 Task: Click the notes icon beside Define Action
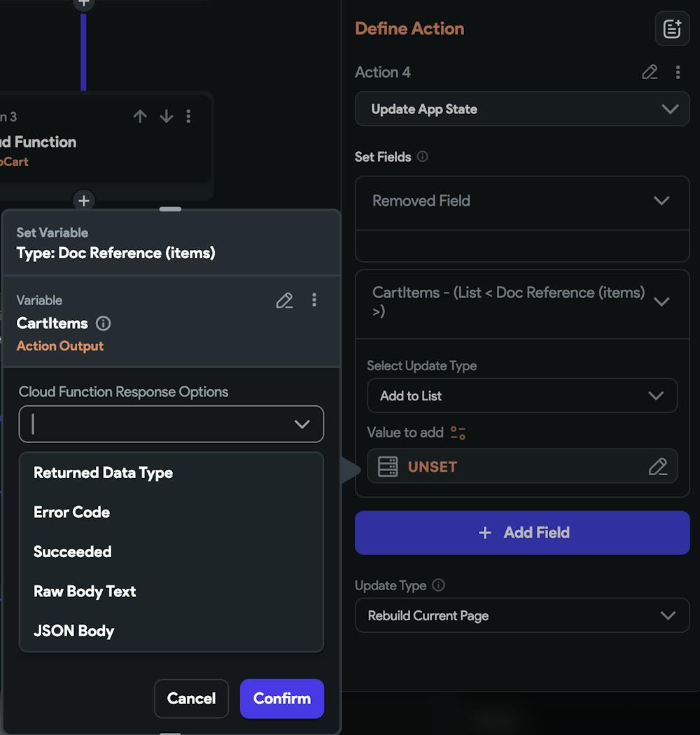[x=671, y=29]
